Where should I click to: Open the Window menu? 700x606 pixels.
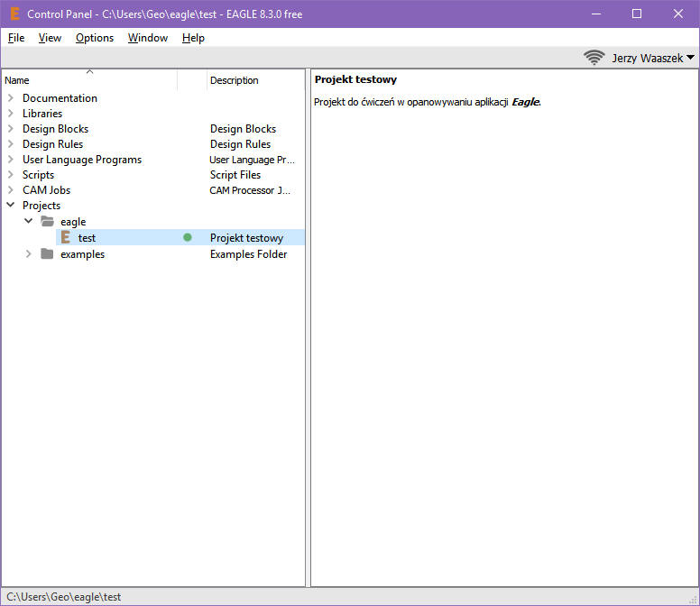click(x=147, y=38)
